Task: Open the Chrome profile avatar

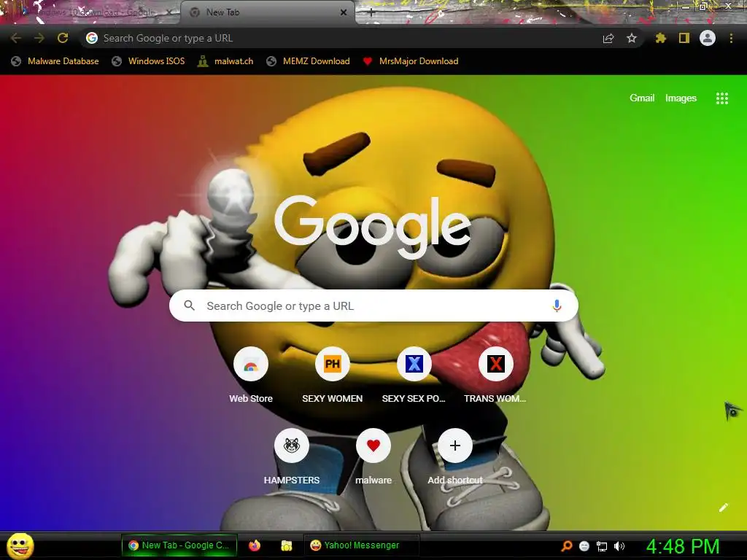Action: coord(708,38)
